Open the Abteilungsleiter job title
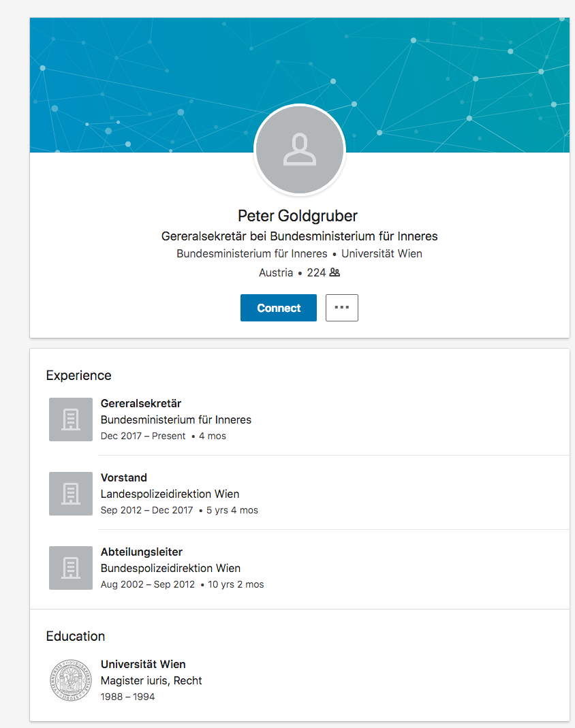The width and height of the screenshot is (575, 728). pyautogui.click(x=142, y=552)
